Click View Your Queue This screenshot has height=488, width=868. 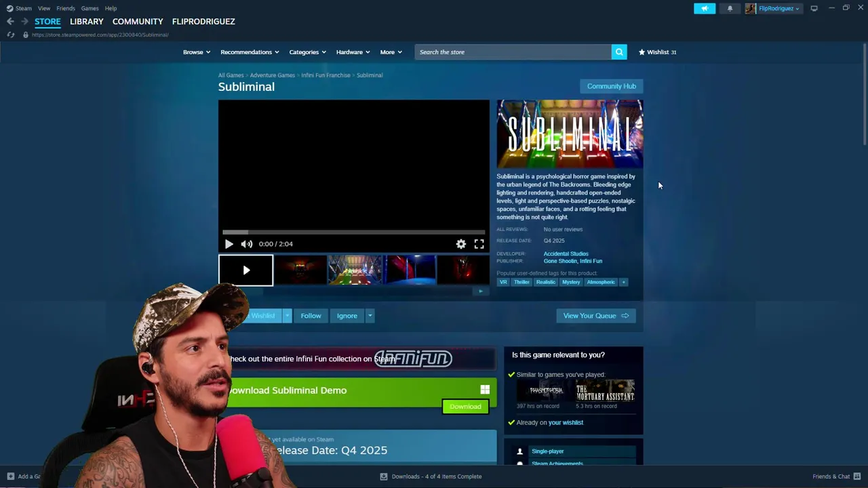coord(596,316)
